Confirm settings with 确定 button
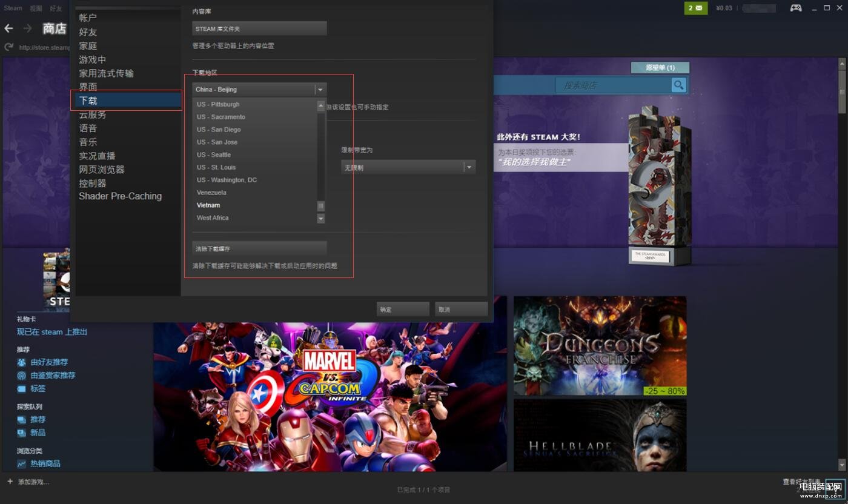 click(x=403, y=310)
